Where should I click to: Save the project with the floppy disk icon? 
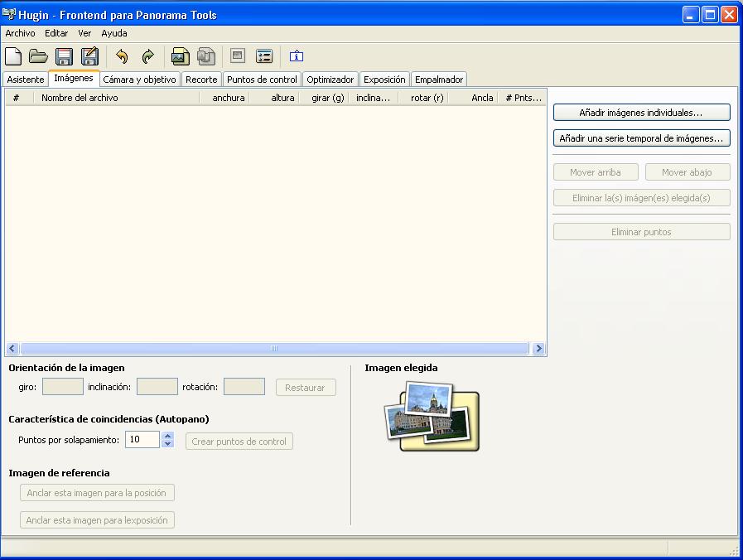64,56
